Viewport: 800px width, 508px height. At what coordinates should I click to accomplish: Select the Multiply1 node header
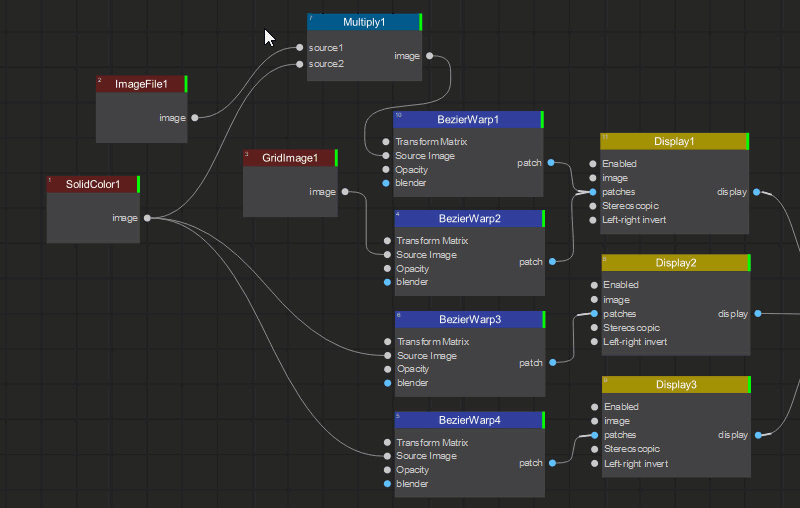(364, 22)
